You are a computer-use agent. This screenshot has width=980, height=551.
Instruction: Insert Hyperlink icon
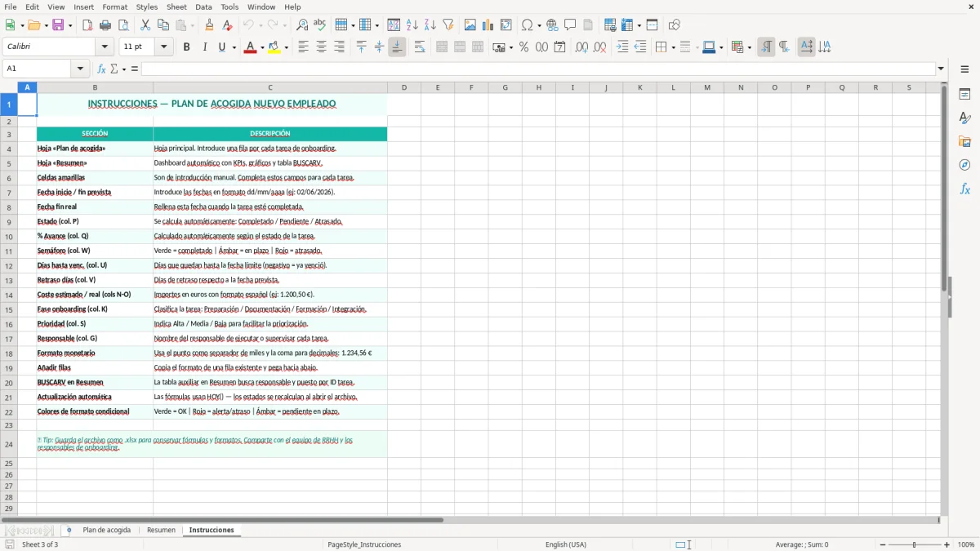click(553, 25)
